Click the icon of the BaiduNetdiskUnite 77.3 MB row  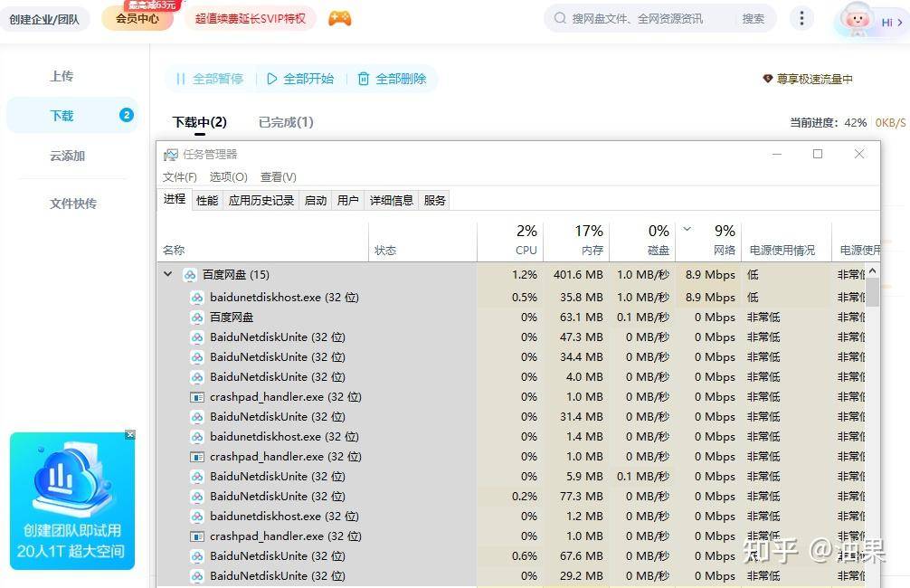pos(197,497)
